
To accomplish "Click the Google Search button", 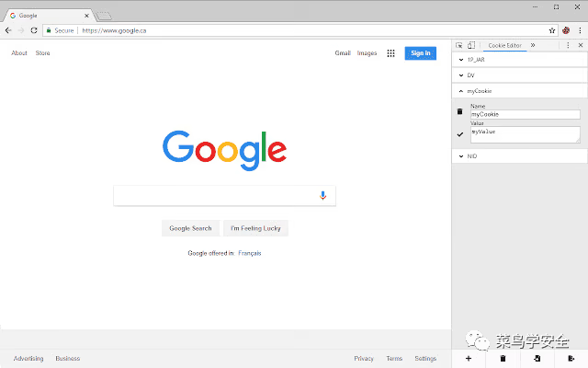I will 190,228.
